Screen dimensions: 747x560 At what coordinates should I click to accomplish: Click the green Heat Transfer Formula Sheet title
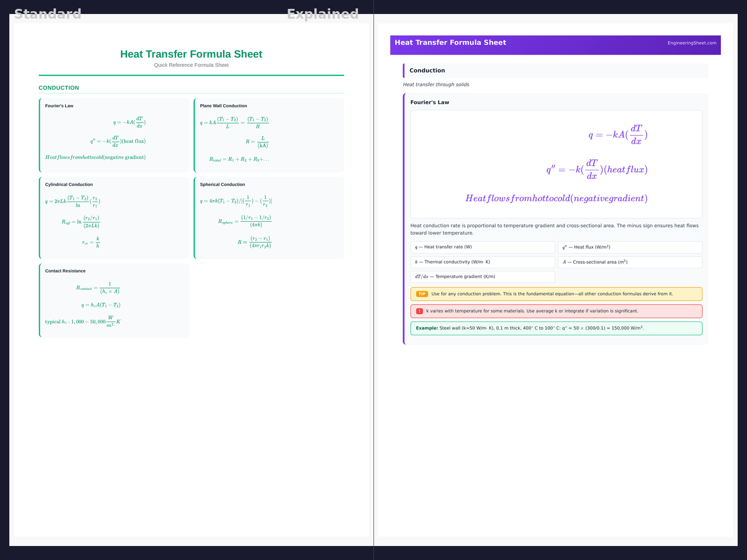click(191, 54)
